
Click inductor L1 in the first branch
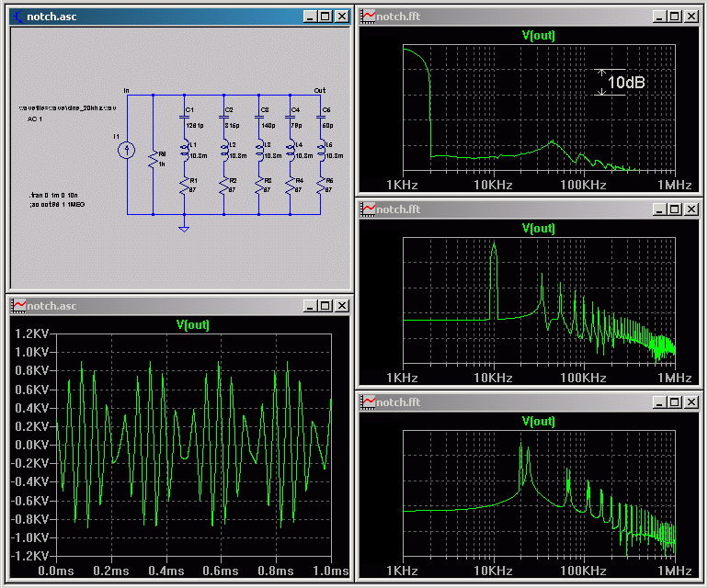click(184, 151)
